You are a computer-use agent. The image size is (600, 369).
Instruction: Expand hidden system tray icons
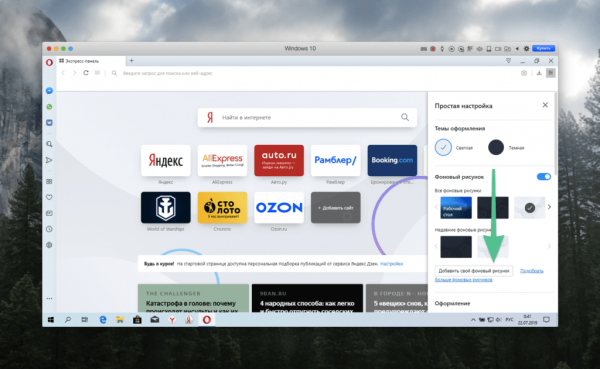click(x=473, y=320)
